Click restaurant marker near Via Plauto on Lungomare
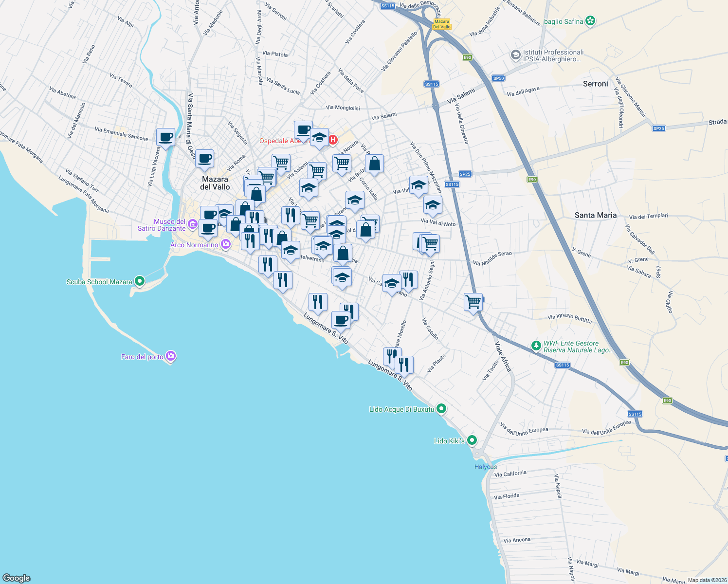The width and height of the screenshot is (728, 584). pos(404,365)
